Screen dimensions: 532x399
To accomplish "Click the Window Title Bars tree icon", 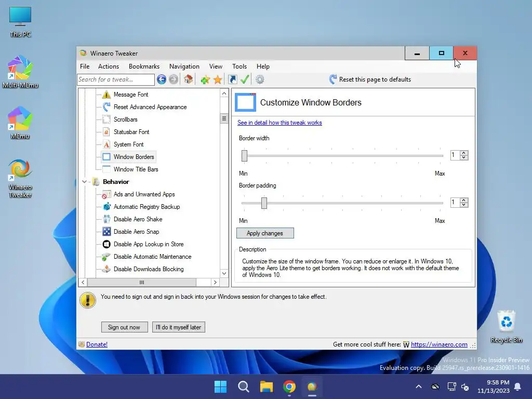I will 107,169.
